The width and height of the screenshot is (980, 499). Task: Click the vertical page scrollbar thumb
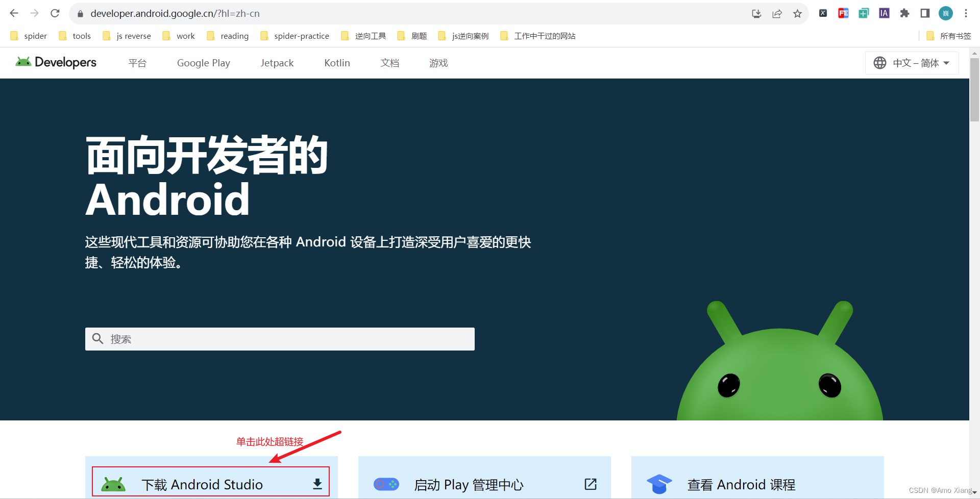coord(974,89)
